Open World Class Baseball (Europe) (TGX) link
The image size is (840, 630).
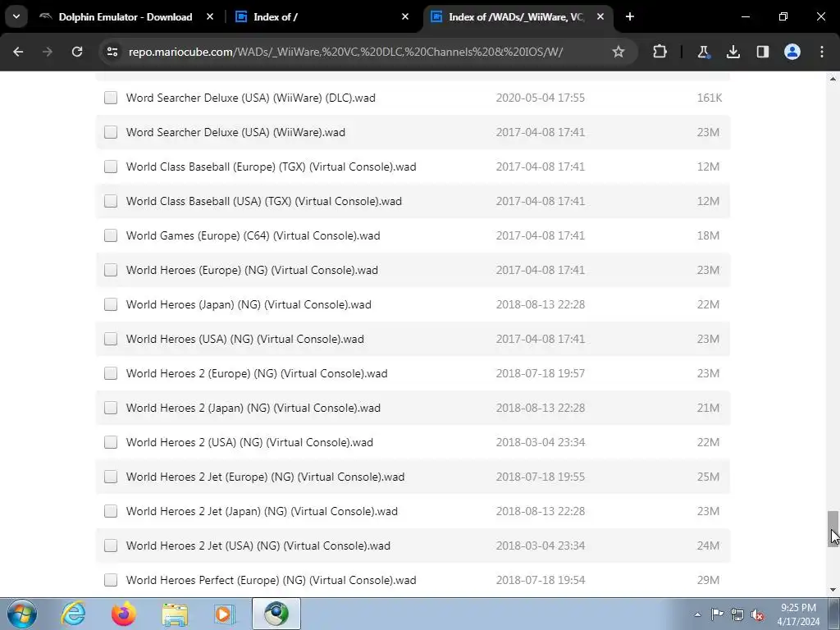pos(271,167)
